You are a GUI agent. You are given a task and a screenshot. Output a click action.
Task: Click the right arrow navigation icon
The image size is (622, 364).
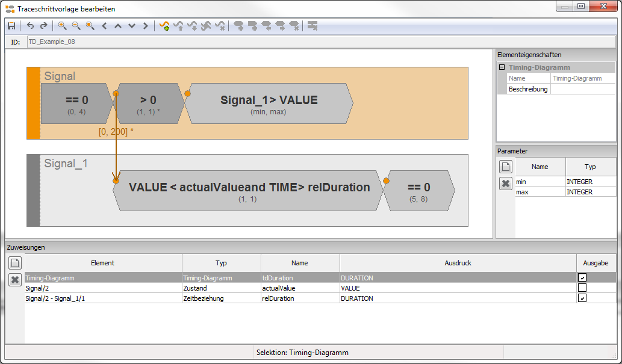(x=146, y=26)
